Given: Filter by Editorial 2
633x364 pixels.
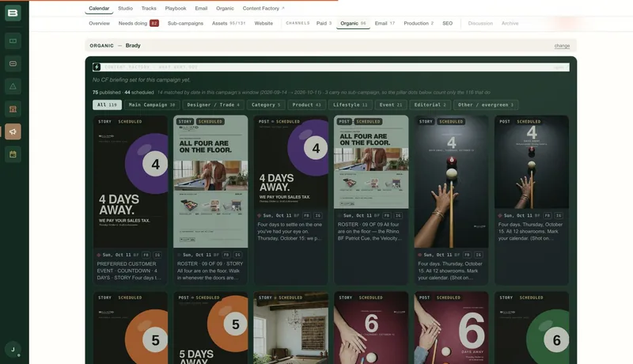Looking at the screenshot, I should tap(430, 105).
